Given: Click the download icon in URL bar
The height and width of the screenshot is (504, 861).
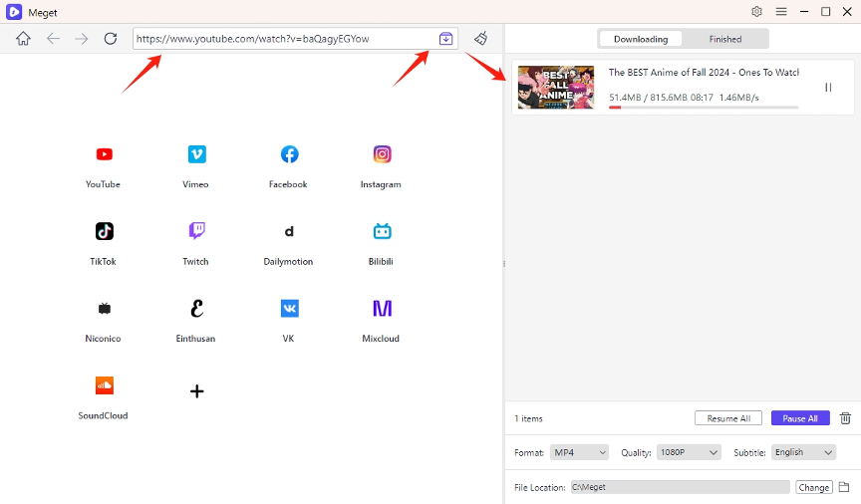Looking at the screenshot, I should click(445, 39).
